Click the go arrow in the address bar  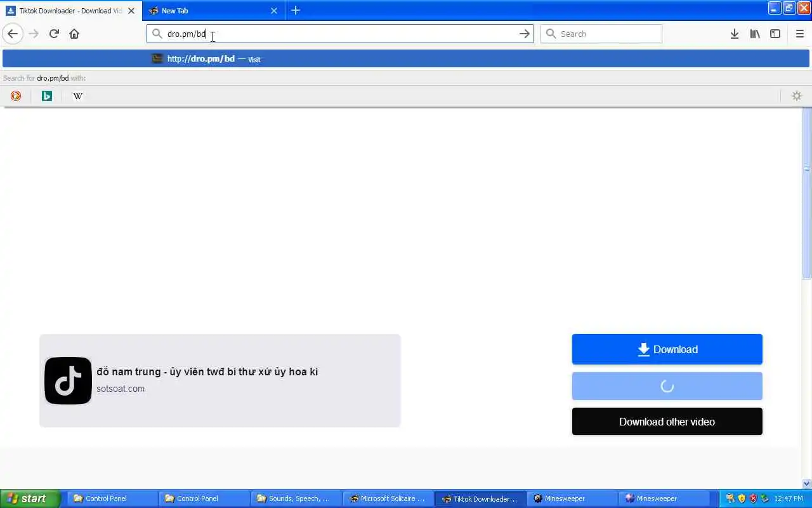click(525, 34)
